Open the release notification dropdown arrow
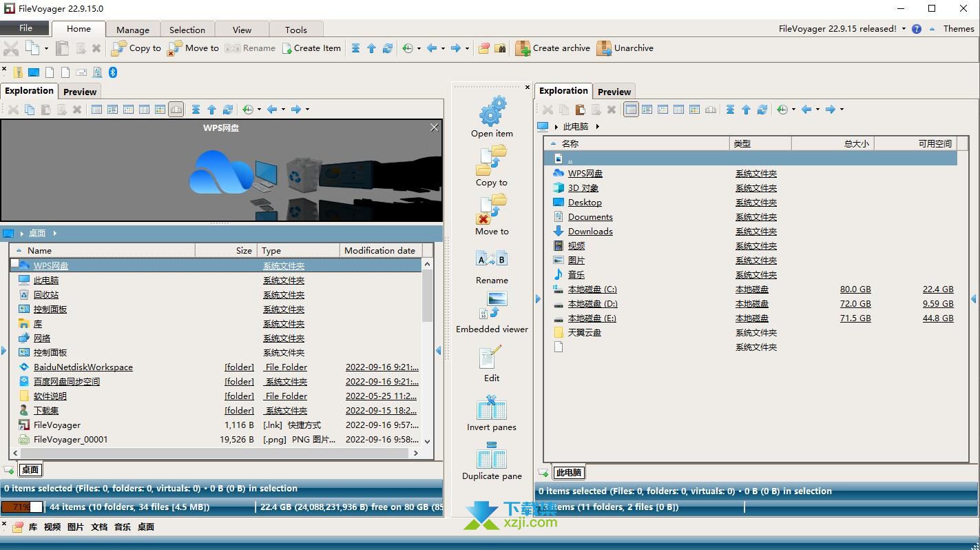This screenshot has height=550, width=980. pyautogui.click(x=904, y=29)
